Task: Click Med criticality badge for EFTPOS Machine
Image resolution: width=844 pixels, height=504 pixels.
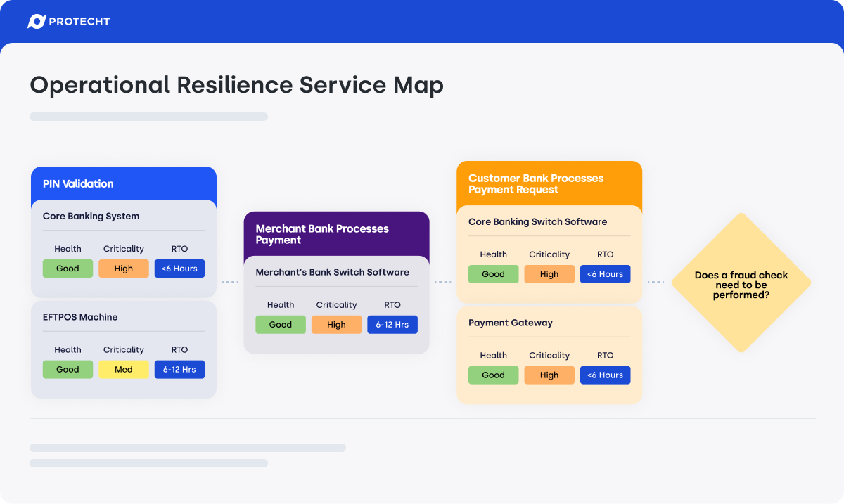Action: [x=124, y=370]
